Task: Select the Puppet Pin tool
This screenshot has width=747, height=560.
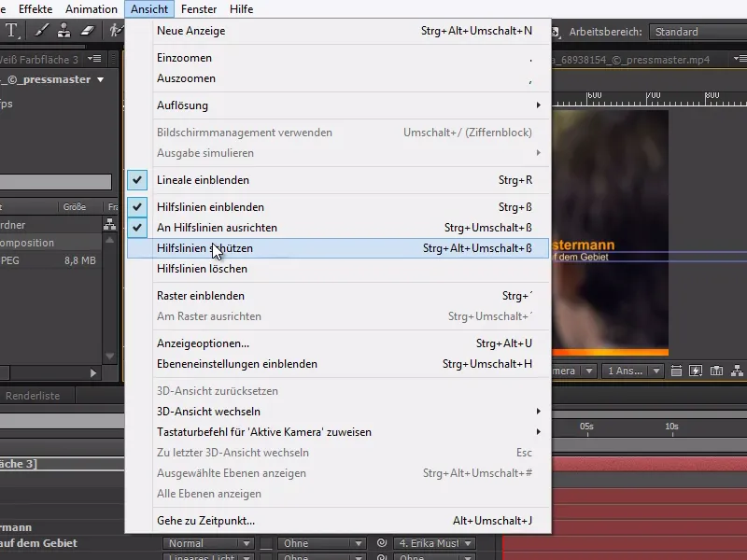Action: click(x=117, y=31)
